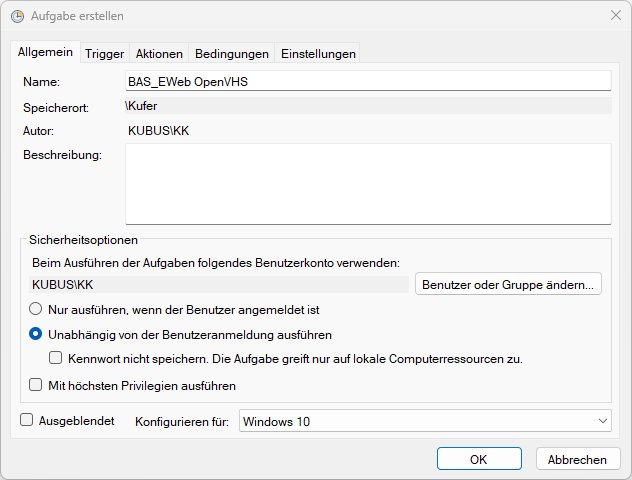Screen dimensions: 632x480
Task: Close the Aufgabe erstellen dialog
Action: click(615, 15)
